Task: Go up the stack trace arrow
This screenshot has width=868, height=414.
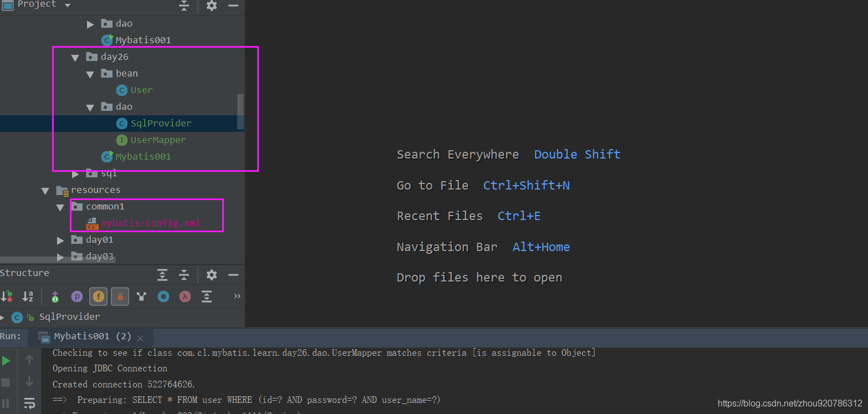Action: click(29, 360)
